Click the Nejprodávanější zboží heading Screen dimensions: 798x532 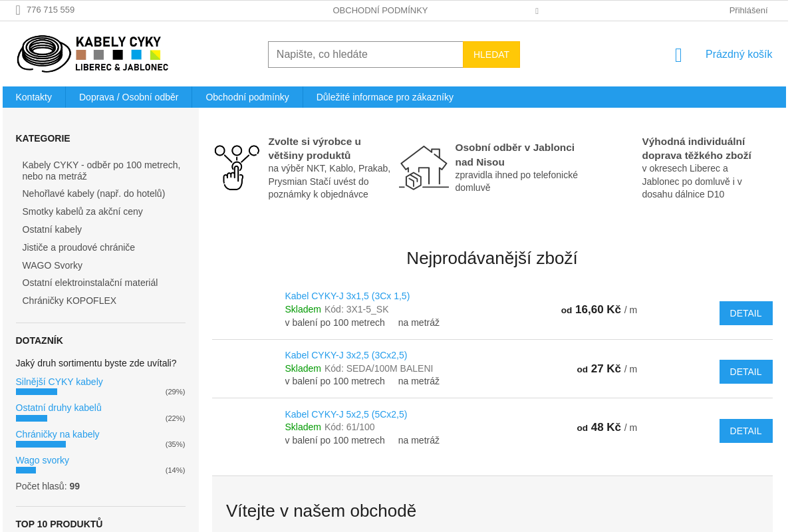[x=492, y=258]
